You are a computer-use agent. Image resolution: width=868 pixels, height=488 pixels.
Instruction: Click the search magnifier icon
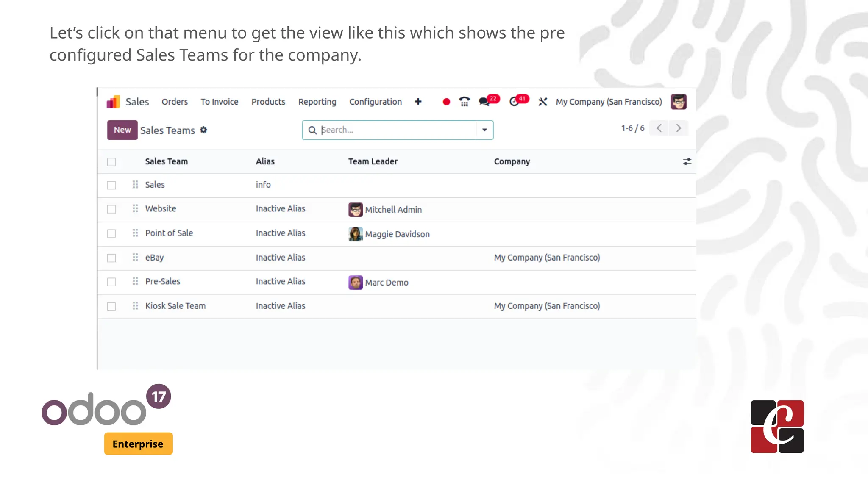point(312,130)
